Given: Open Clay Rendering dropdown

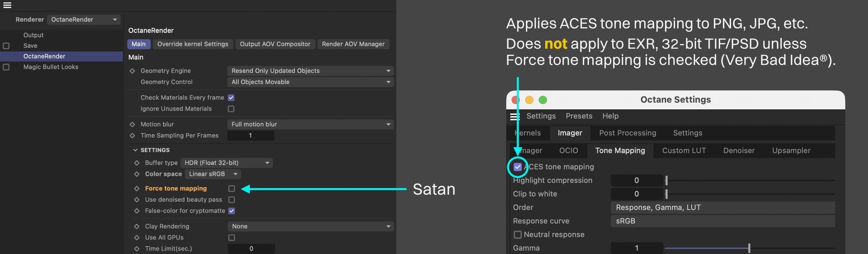Looking at the screenshot, I should click(x=310, y=226).
